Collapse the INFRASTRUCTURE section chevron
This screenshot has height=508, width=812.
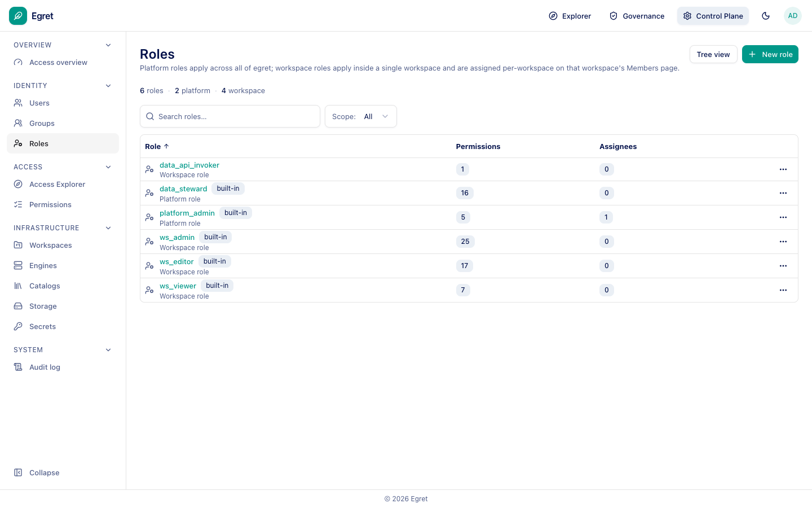[x=108, y=228]
